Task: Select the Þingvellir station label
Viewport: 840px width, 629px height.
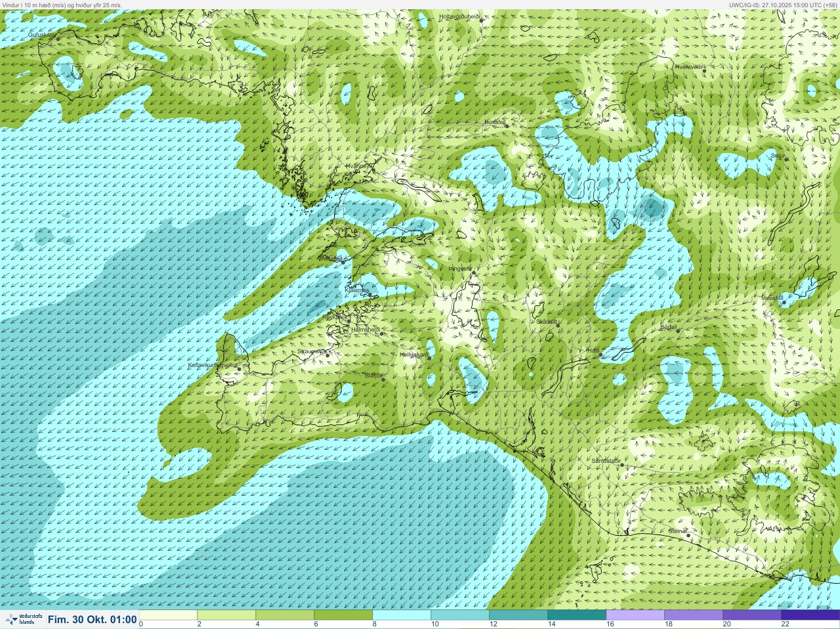Action: point(460,269)
